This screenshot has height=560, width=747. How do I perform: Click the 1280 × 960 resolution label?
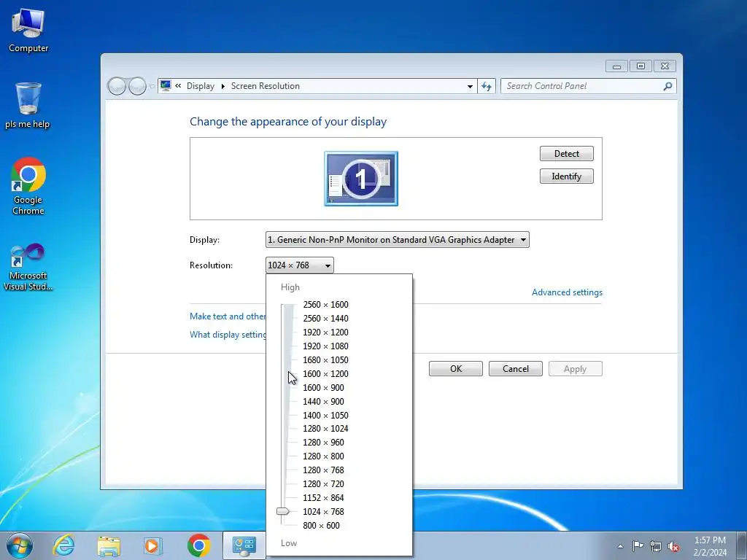click(323, 442)
